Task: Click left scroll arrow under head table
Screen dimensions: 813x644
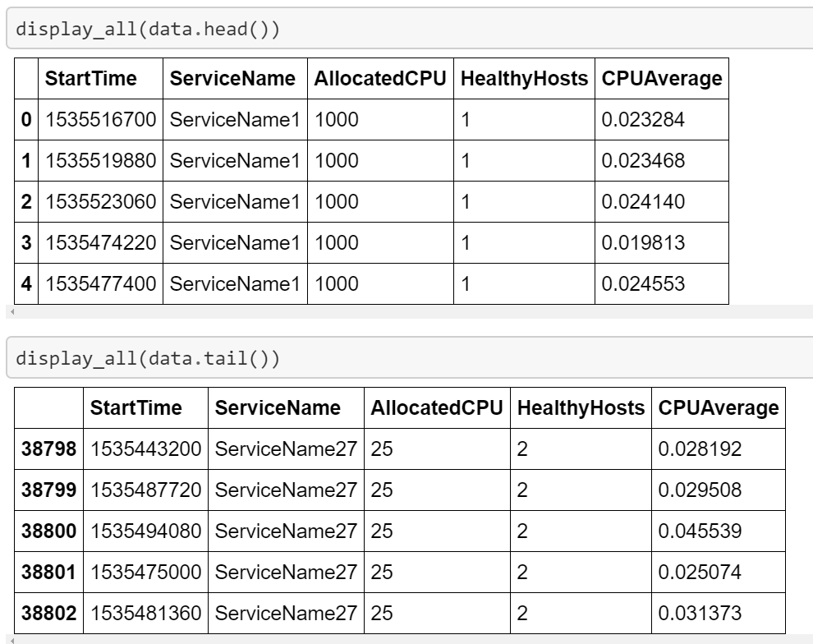Action: (9, 312)
